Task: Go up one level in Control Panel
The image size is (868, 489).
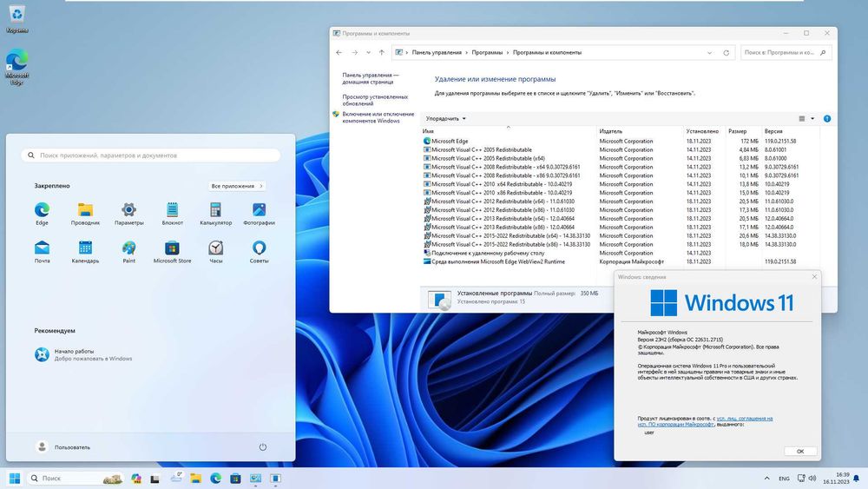Action: pyautogui.click(x=381, y=53)
